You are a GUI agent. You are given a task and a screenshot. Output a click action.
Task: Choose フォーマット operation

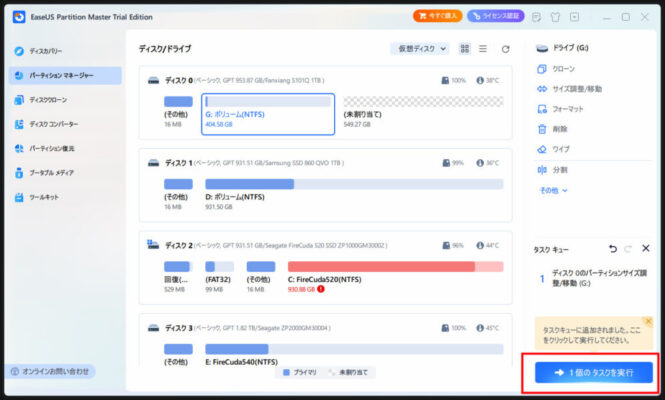(560, 109)
